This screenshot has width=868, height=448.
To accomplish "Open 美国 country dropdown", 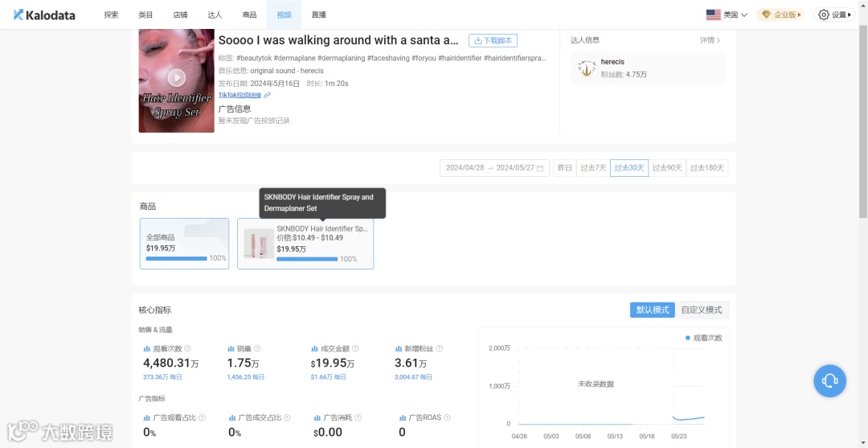I will 727,15.
